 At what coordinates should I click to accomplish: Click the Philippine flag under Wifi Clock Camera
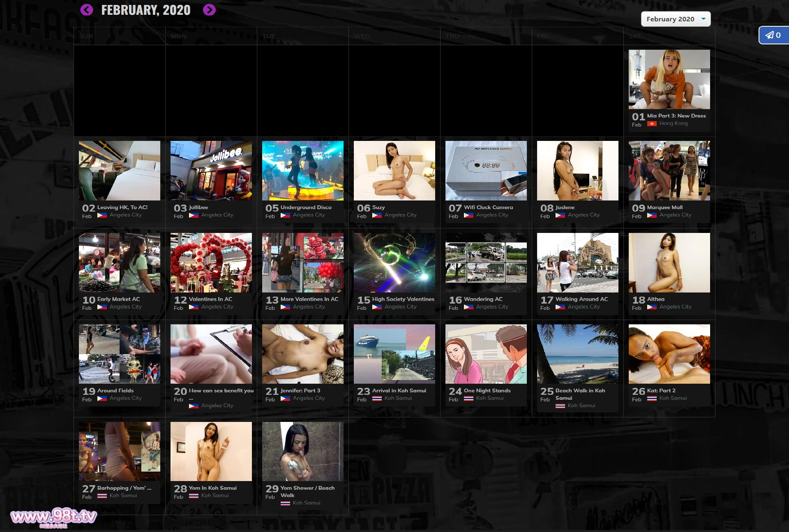(x=468, y=215)
